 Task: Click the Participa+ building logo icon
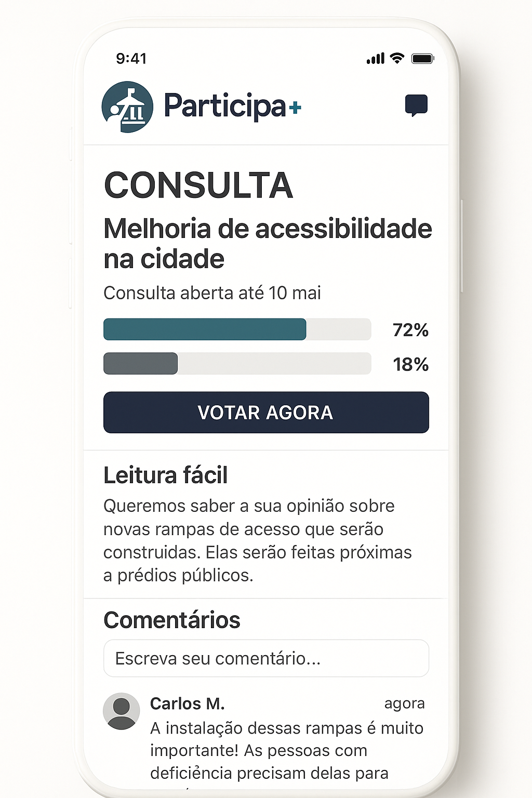(127, 107)
